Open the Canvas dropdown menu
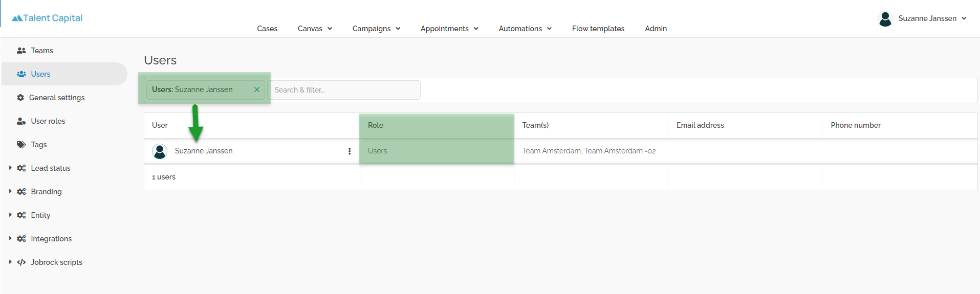980x294 pixels. [x=315, y=29]
